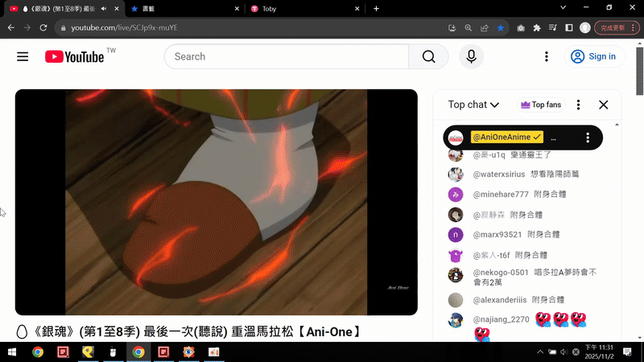Start voice search with the microphone
This screenshot has height=362, width=644.
click(471, 56)
